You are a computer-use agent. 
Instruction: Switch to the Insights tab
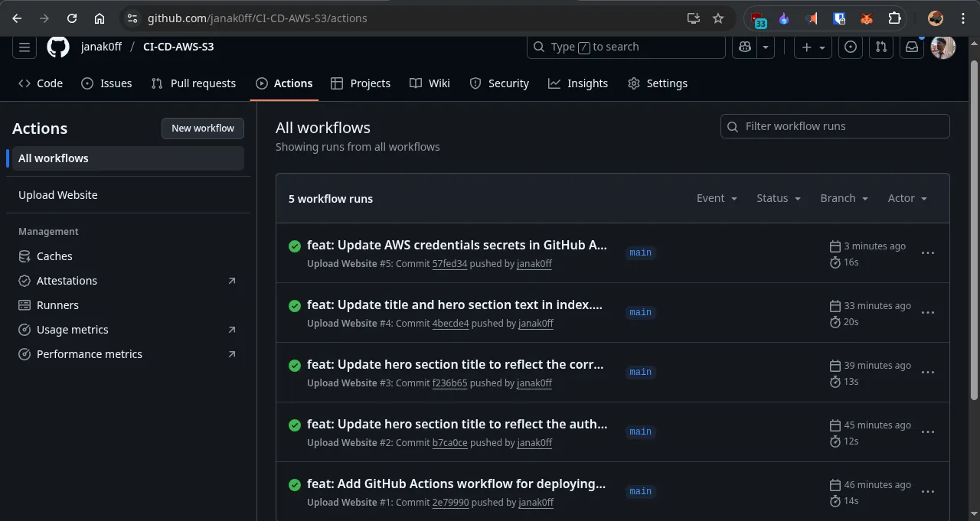click(578, 83)
